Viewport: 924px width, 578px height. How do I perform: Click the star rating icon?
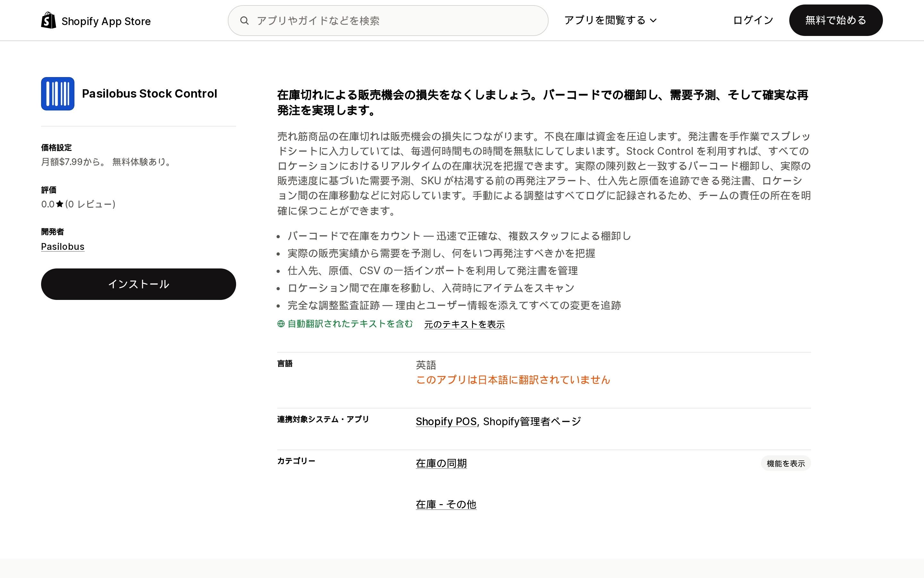[x=60, y=204]
